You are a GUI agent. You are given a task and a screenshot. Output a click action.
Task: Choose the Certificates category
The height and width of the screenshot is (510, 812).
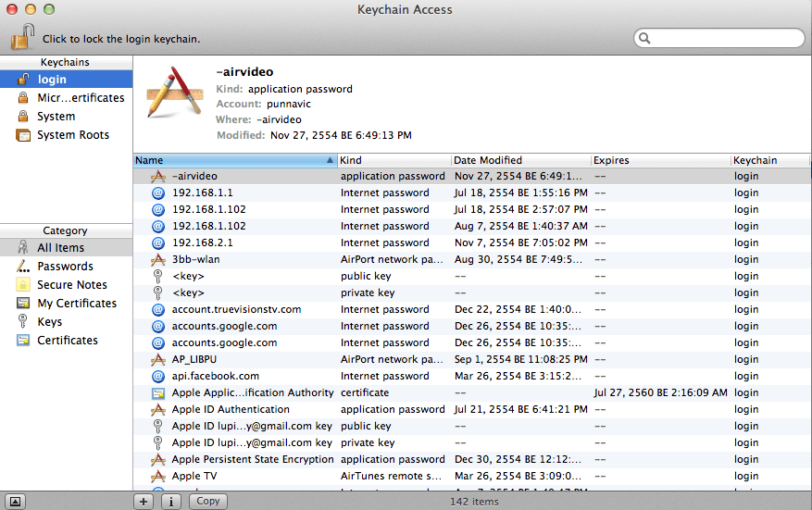[67, 341]
